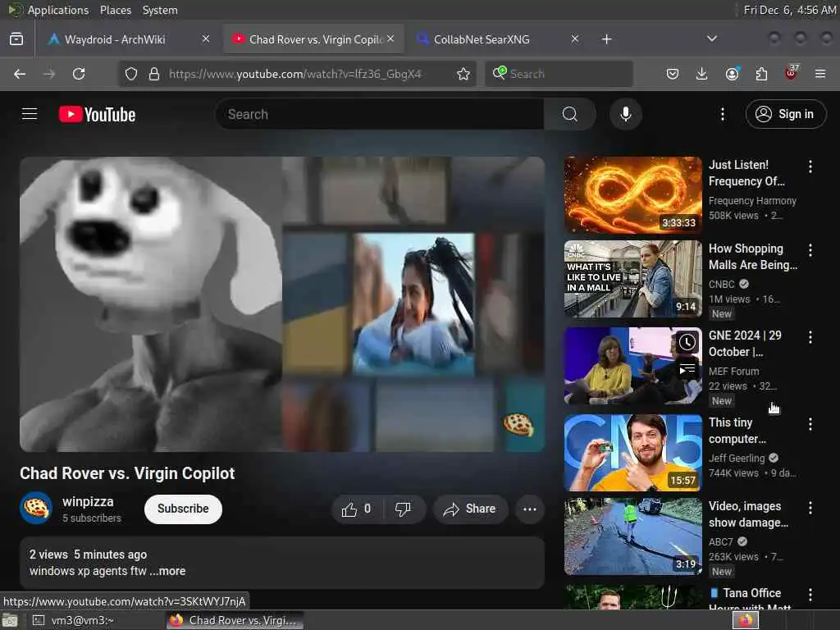Select the Chad Rover vs. Virgin Copilot tab
840x630 pixels.
click(x=314, y=39)
